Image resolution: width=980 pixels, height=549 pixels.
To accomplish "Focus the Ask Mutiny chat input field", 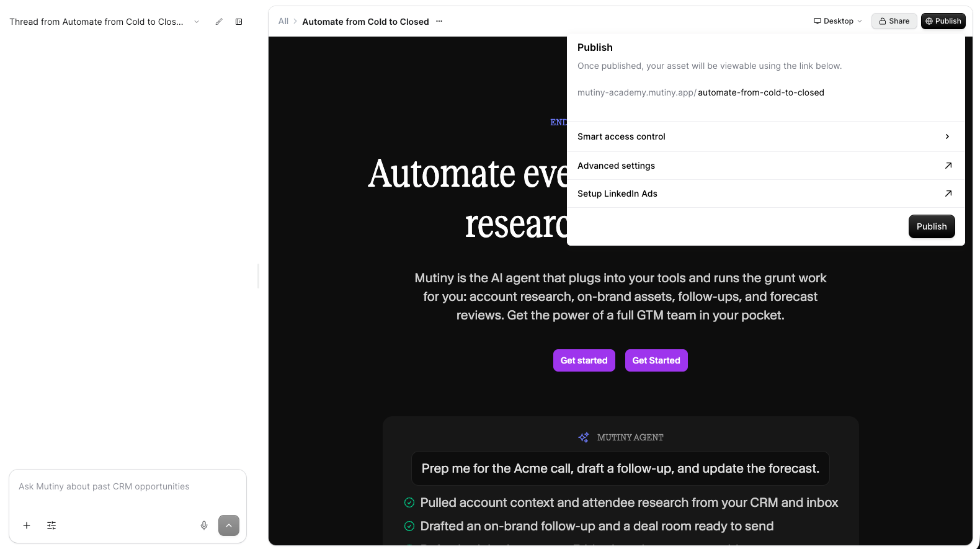I will coord(128,487).
